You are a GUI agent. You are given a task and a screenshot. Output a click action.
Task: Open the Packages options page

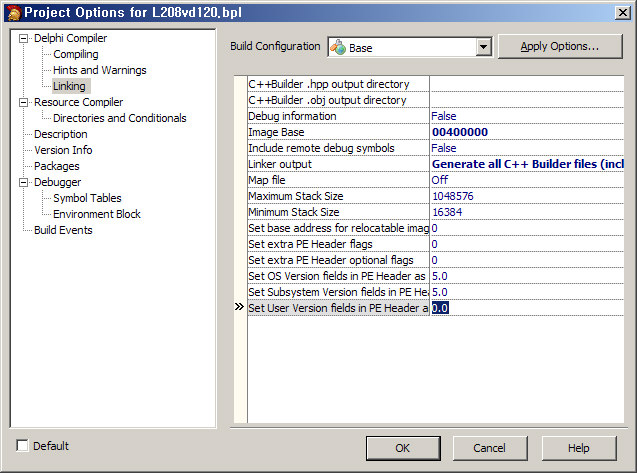pyautogui.click(x=56, y=166)
